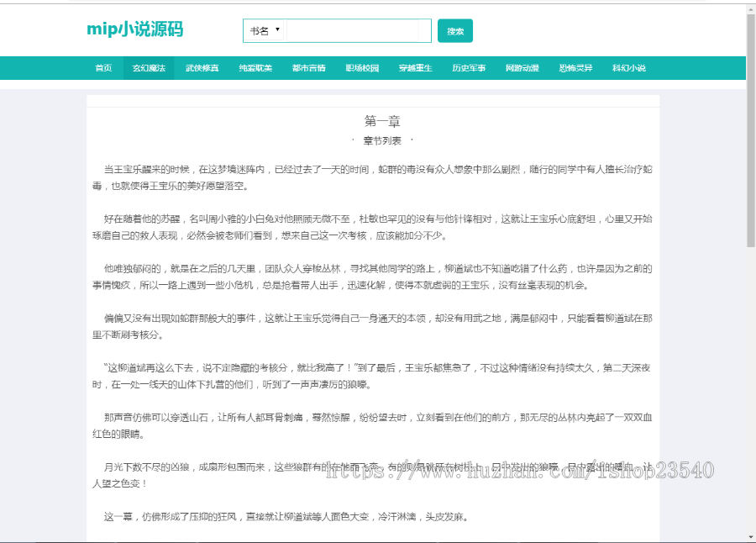Click inside the book search input field
This screenshot has width=756, height=543.
tap(357, 30)
